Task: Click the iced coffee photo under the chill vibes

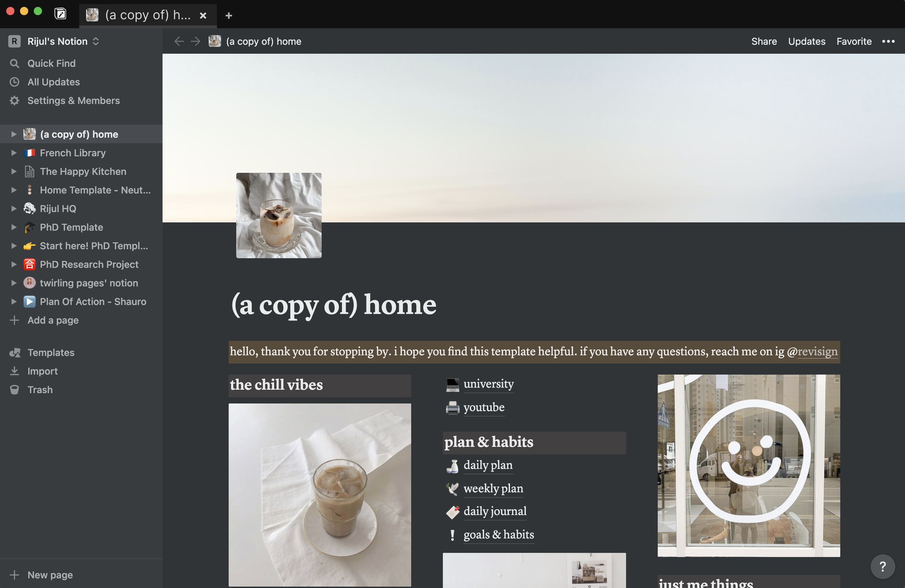Action: point(320,494)
